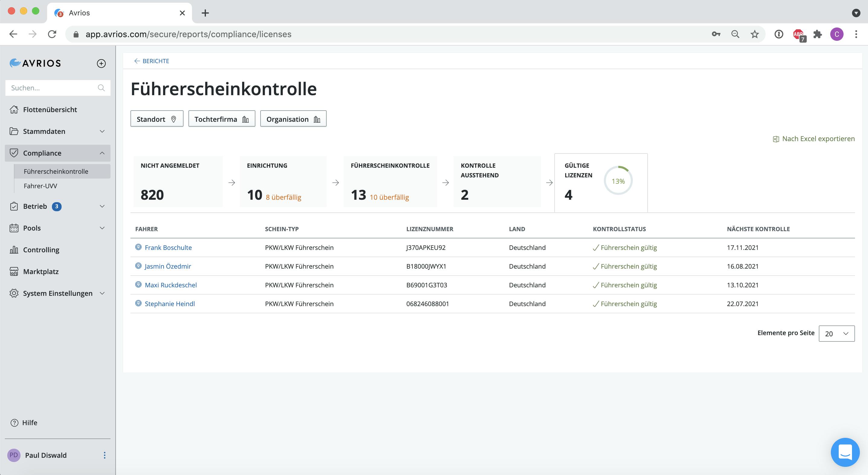Expand System Einstellungen chevron
868x475 pixels.
pos(102,293)
